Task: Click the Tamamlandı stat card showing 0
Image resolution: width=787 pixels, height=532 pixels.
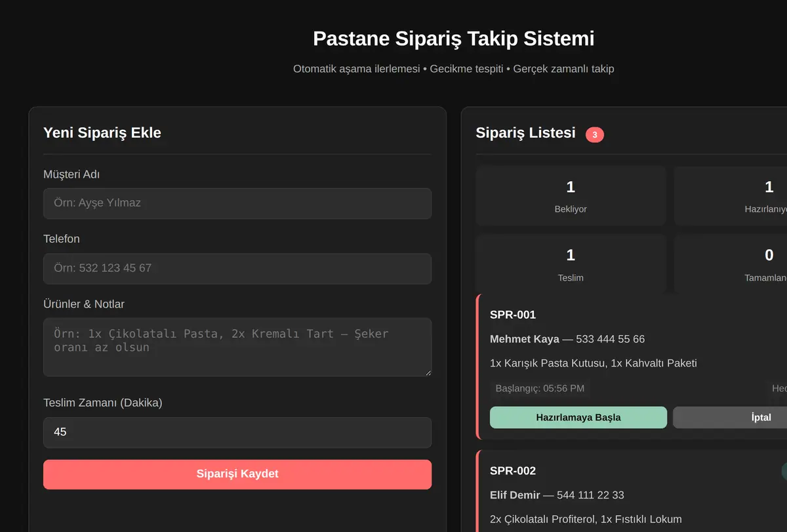Action: pyautogui.click(x=731, y=264)
